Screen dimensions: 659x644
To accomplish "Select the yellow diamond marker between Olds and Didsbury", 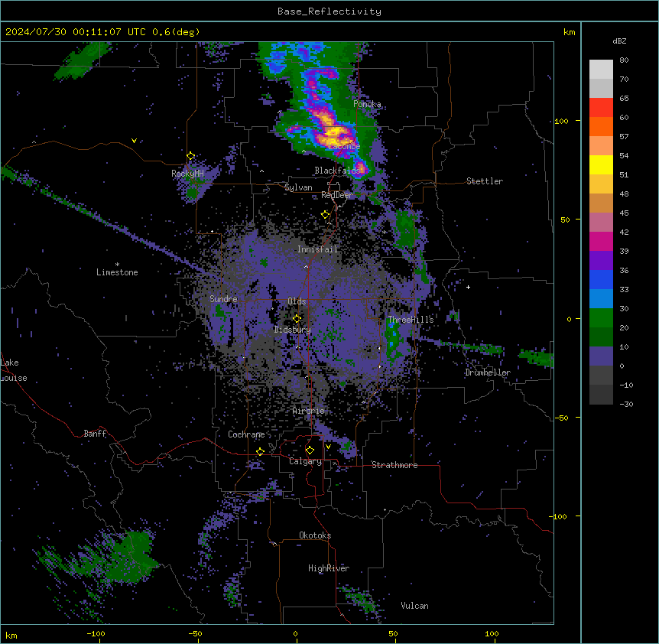I will click(x=297, y=318).
